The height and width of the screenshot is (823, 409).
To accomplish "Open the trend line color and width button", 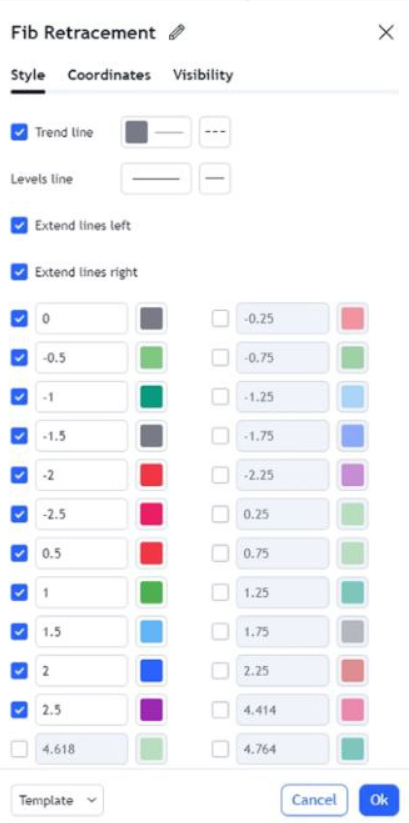I will pos(156,132).
